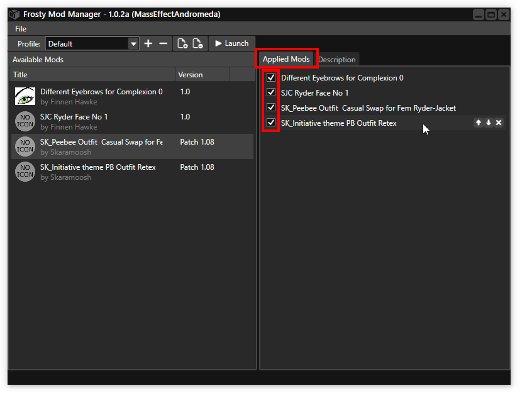Sort available mods by Title column
Viewport: 532px width, 398px height.
[92, 75]
